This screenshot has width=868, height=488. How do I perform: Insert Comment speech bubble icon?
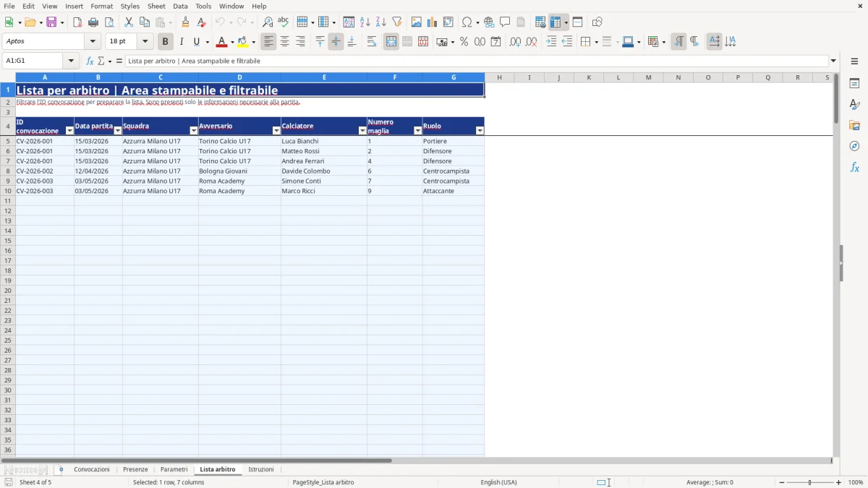[x=505, y=22]
